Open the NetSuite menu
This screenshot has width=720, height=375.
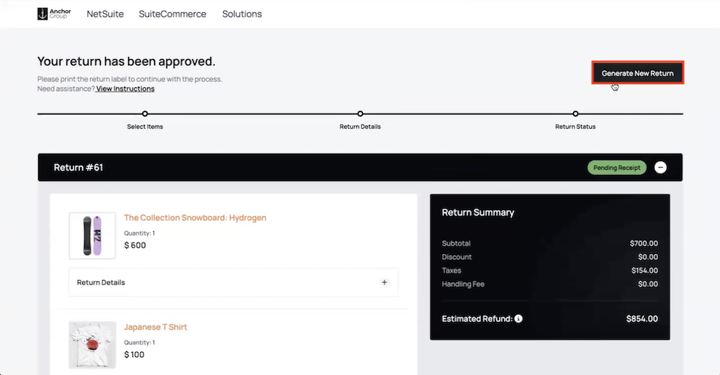pyautogui.click(x=105, y=14)
